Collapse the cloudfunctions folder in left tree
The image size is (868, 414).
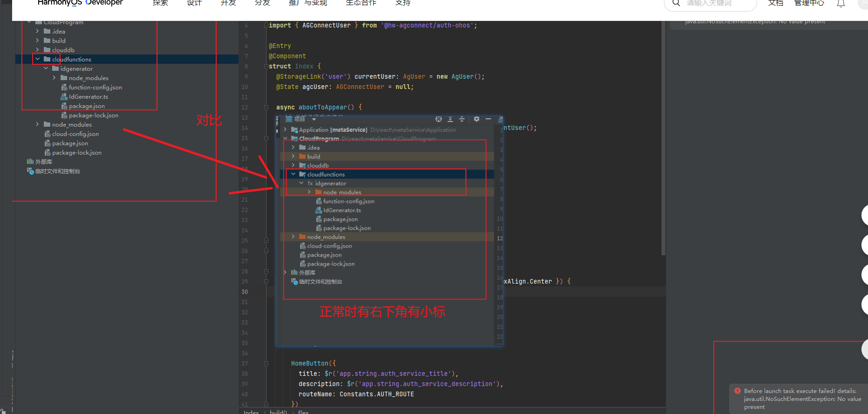(37, 60)
